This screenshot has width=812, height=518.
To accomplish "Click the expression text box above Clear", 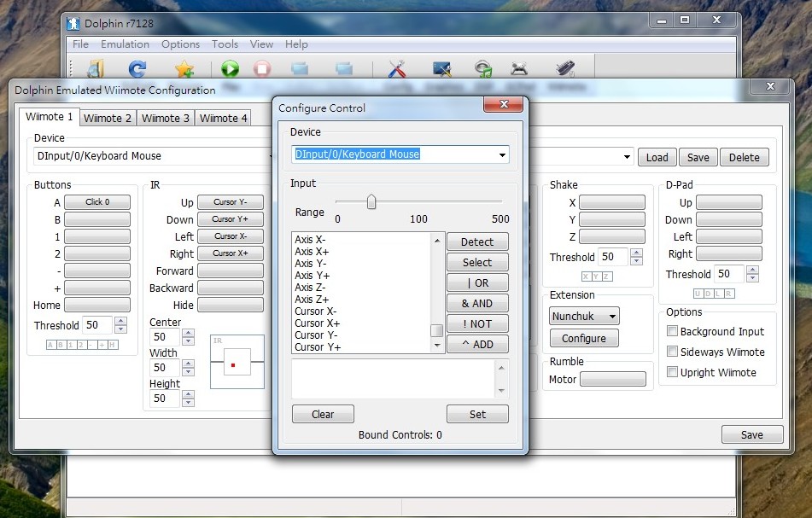I will coord(394,379).
